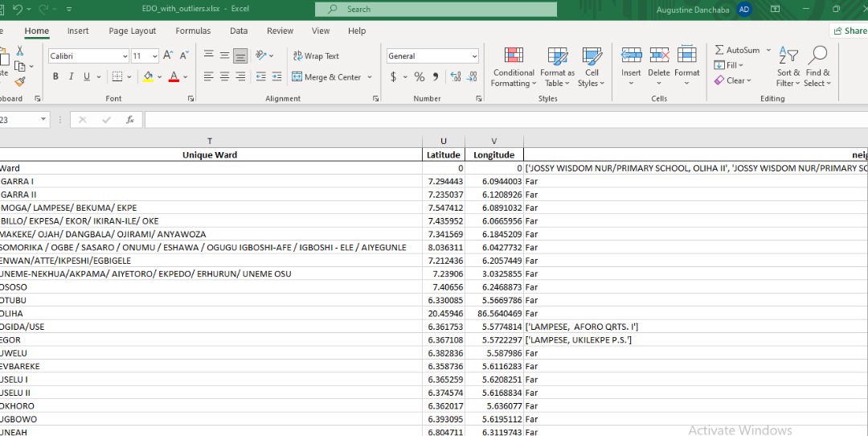Select the Format Painter brush

point(20,82)
